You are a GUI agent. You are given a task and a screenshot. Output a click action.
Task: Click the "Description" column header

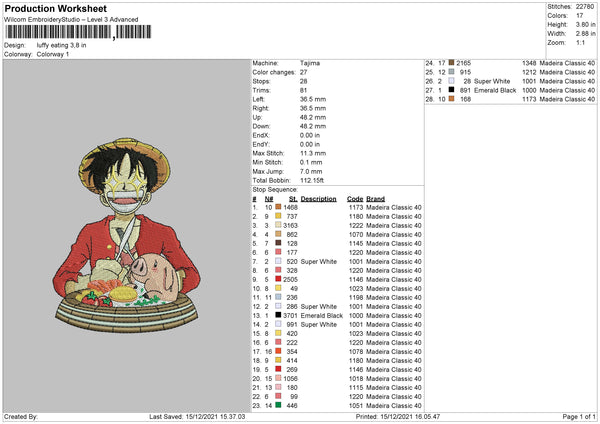(318, 199)
